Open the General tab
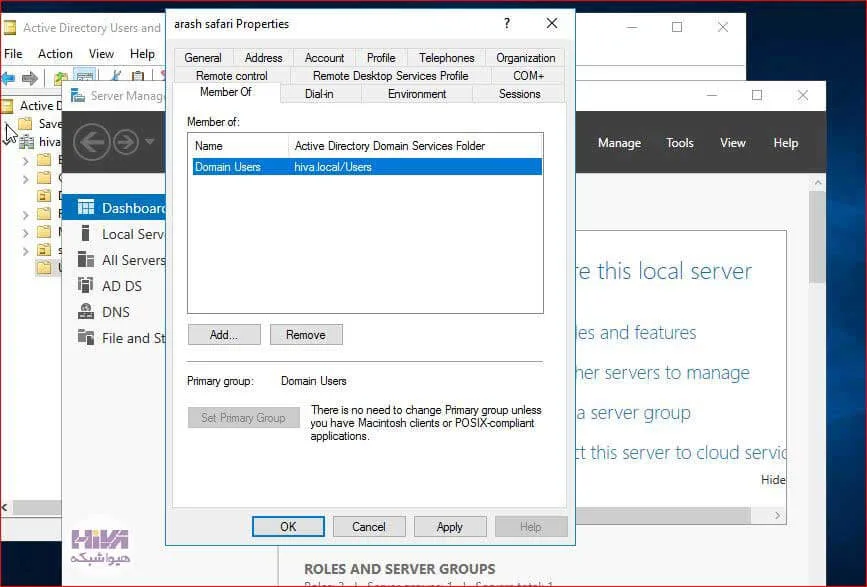The height and width of the screenshot is (587, 867). pyautogui.click(x=203, y=57)
